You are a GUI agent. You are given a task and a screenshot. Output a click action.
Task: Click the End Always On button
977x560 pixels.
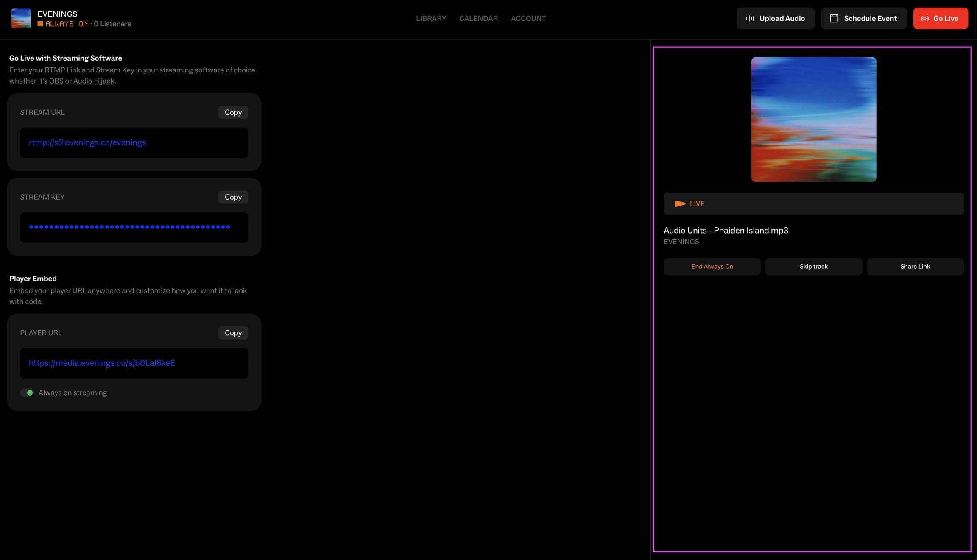712,267
